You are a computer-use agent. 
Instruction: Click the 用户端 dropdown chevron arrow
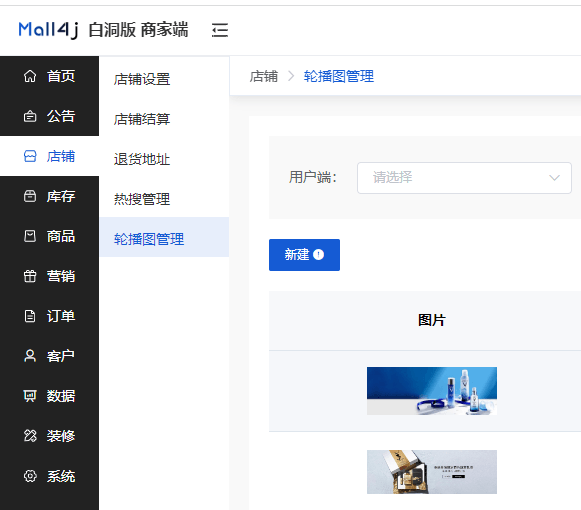[554, 178]
